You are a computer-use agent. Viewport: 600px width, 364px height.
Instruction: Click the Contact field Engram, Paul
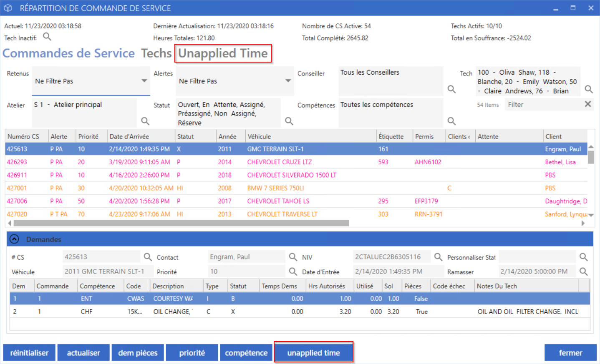pos(247,257)
